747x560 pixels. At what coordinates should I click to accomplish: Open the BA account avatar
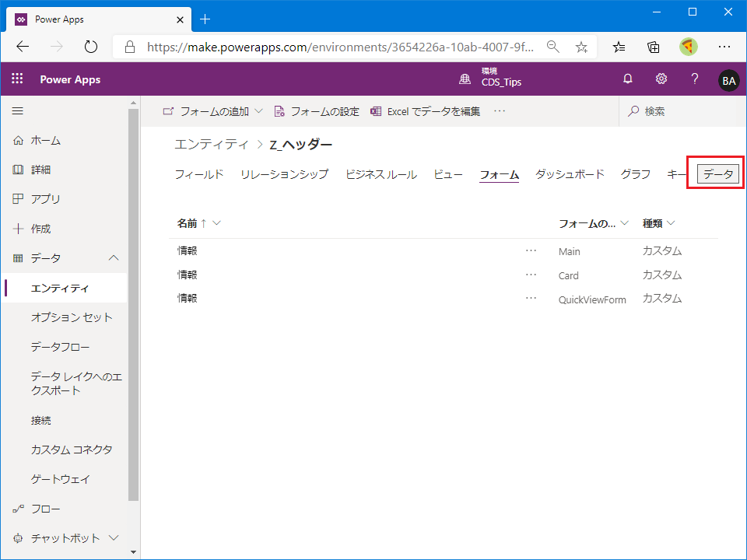[x=728, y=80]
